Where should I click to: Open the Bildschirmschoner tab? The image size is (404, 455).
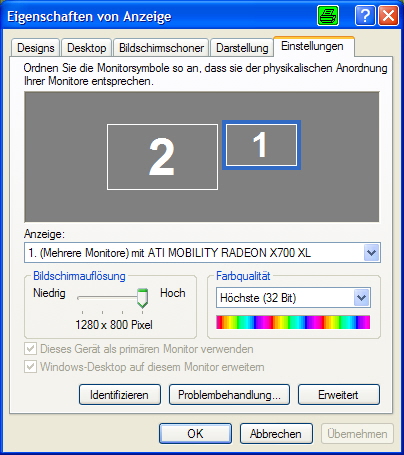[x=161, y=48]
